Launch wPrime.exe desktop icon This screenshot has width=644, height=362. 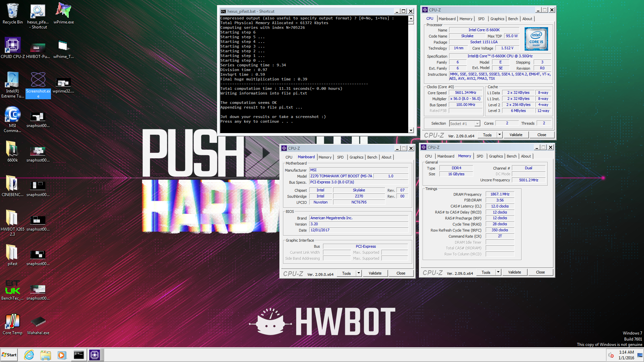tap(63, 14)
